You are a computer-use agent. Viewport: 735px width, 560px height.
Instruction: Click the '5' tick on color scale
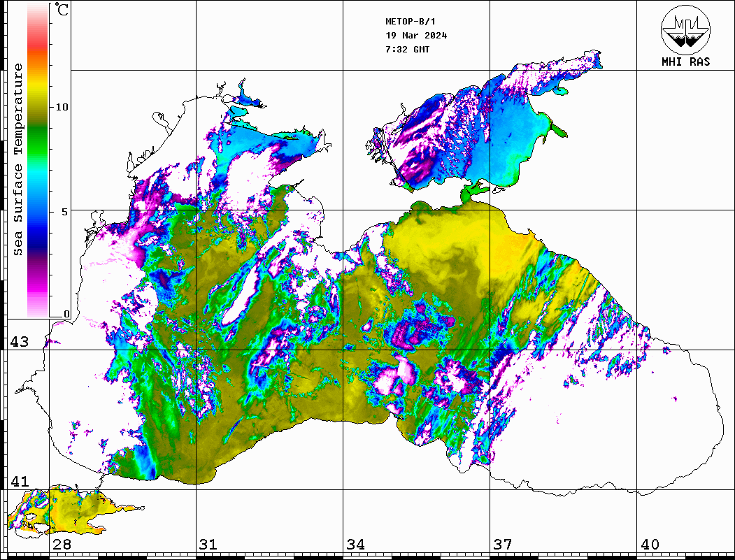click(64, 212)
